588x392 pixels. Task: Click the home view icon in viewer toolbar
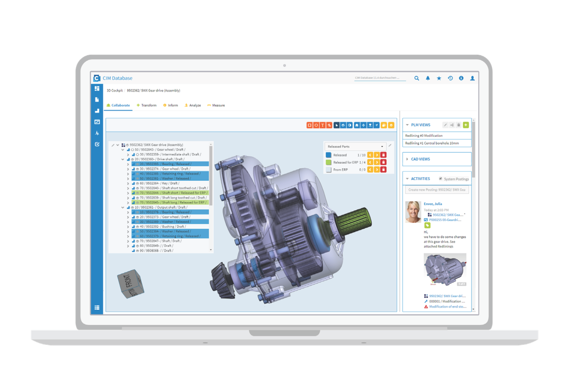point(357,125)
